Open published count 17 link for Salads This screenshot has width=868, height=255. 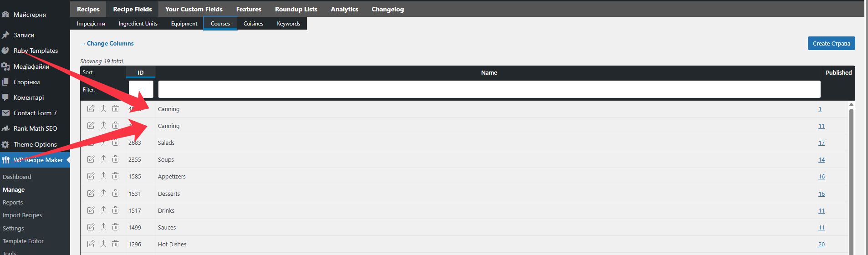pos(821,143)
